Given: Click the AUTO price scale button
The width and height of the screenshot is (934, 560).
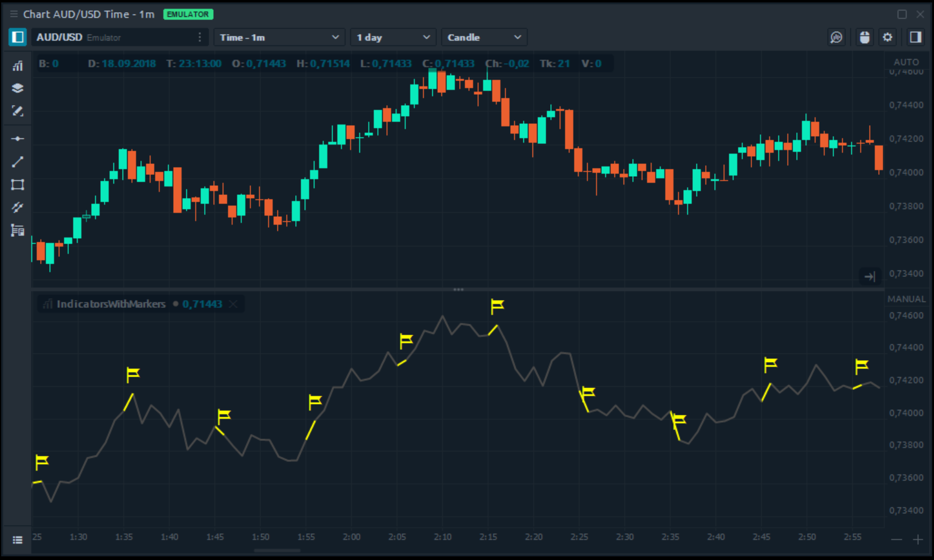Looking at the screenshot, I should 906,62.
